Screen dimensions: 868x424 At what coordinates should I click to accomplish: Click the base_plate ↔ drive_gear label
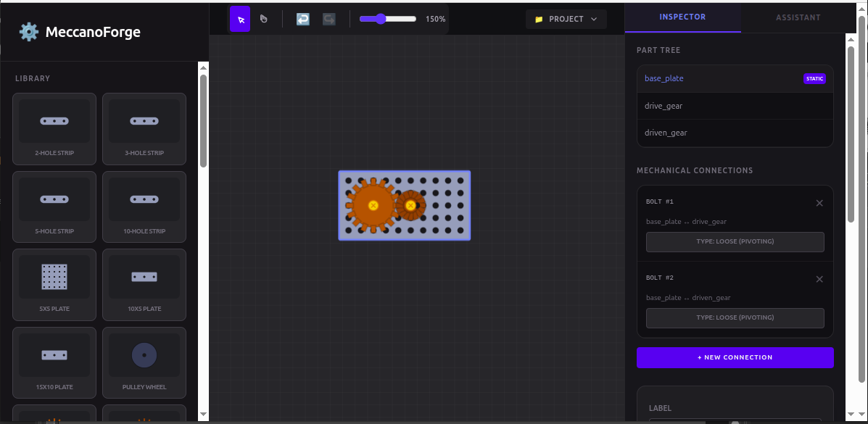point(687,221)
